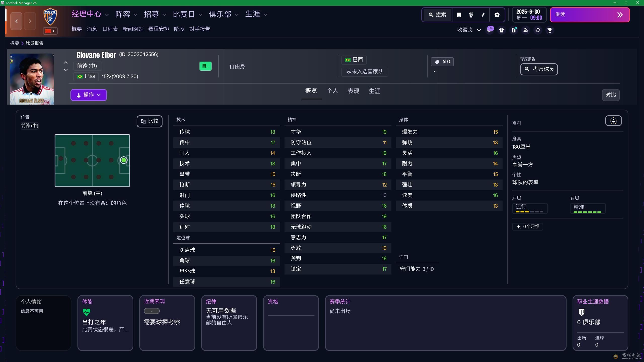This screenshot has width=644, height=362.
Task: Click the price tag ¥0 value
Action: click(442, 62)
